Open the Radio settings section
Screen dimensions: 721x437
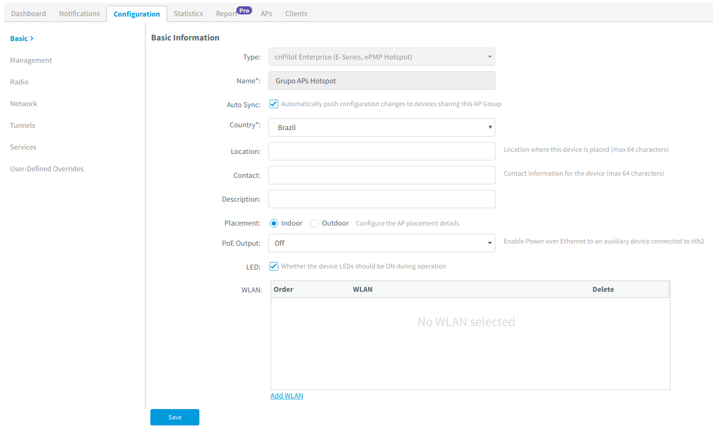coord(19,82)
